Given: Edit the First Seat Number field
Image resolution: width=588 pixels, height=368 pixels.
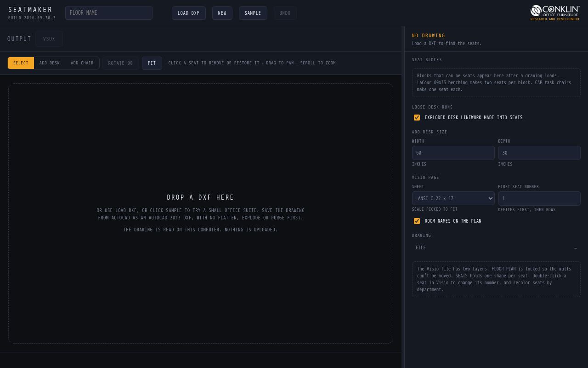Looking at the screenshot, I should [539, 198].
